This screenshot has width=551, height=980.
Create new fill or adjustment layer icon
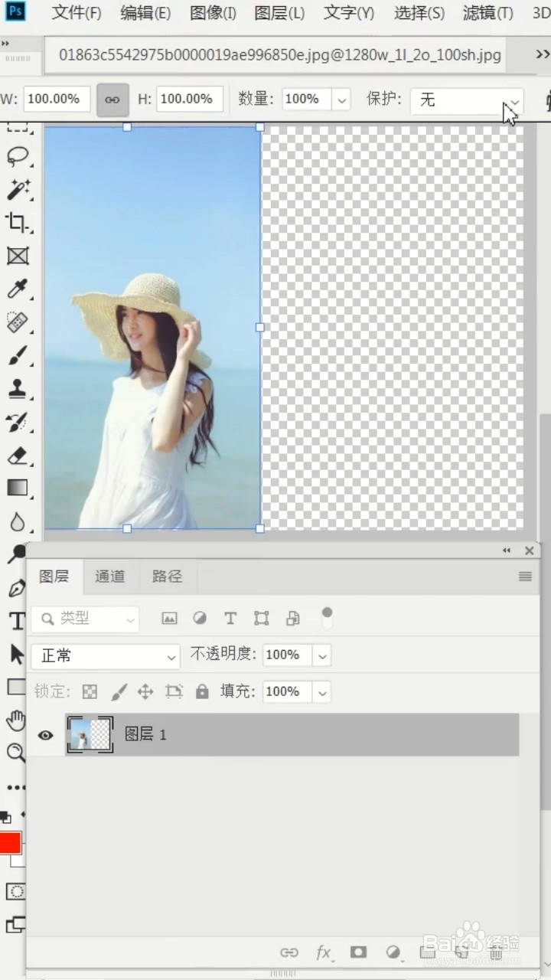393,952
